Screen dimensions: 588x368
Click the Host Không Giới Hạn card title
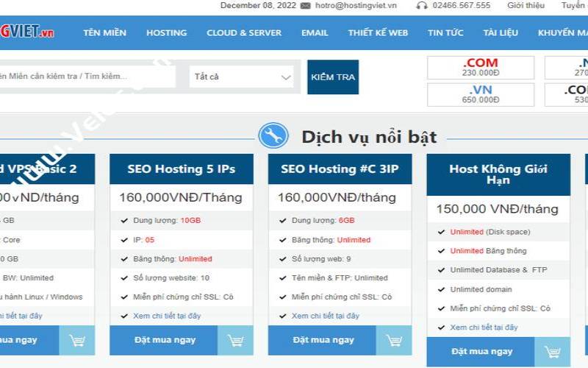(498, 174)
